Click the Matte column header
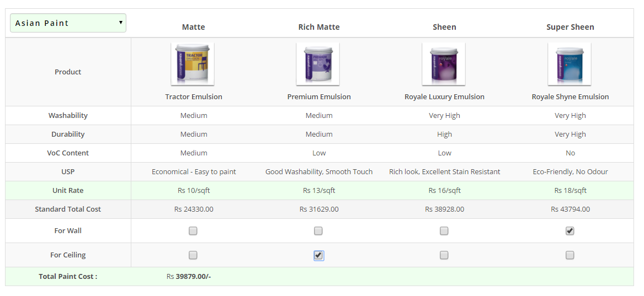This screenshot has height=296, width=644. pos(194,27)
